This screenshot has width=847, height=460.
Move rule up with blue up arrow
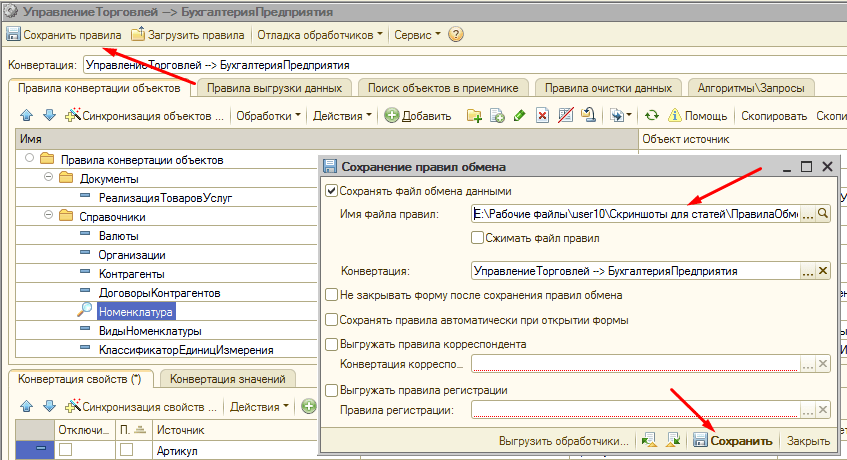26,116
